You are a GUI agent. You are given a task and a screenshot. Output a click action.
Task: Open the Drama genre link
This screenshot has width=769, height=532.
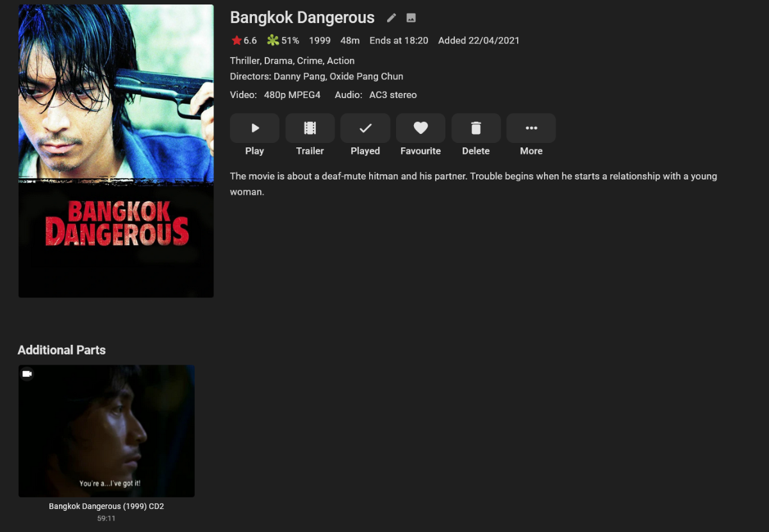click(x=278, y=61)
